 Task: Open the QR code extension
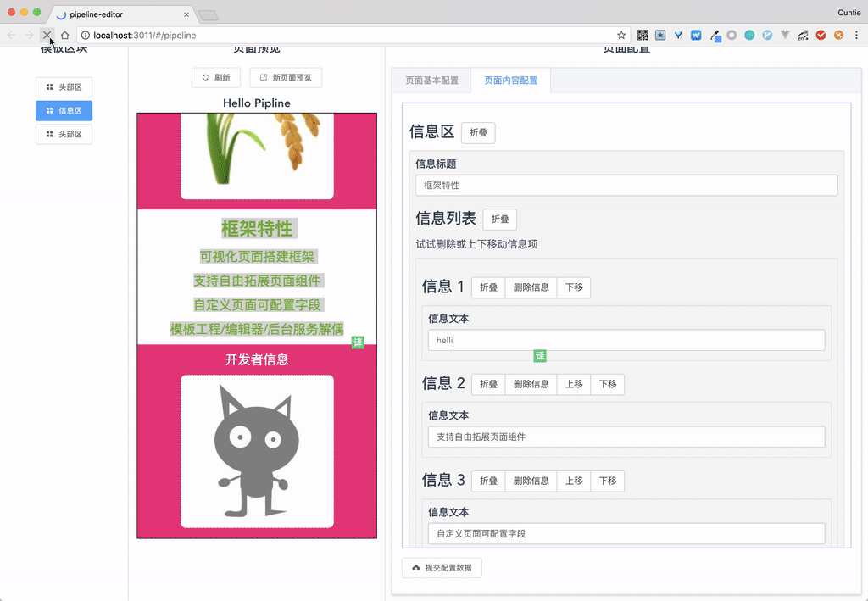pos(643,36)
